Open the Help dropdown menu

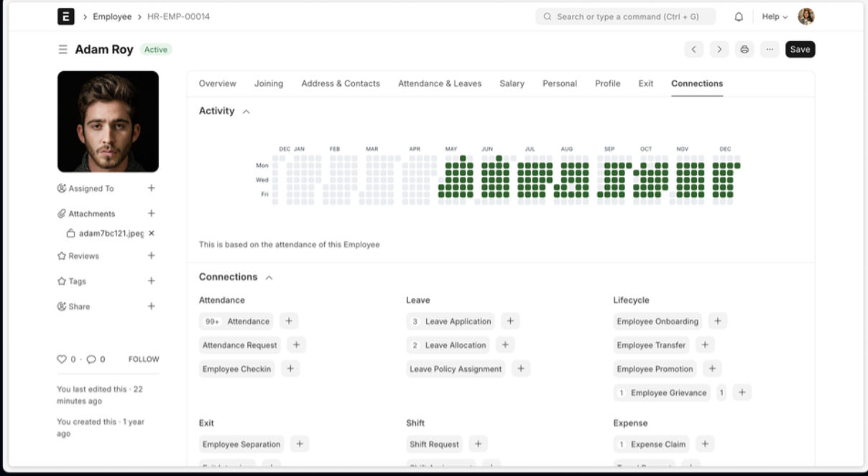click(775, 17)
